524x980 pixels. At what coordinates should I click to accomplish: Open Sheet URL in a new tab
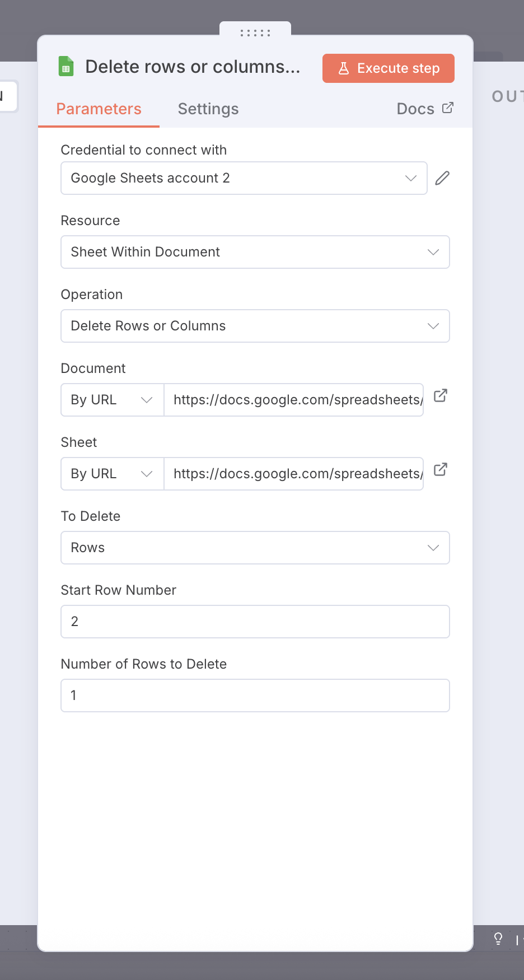tap(441, 469)
